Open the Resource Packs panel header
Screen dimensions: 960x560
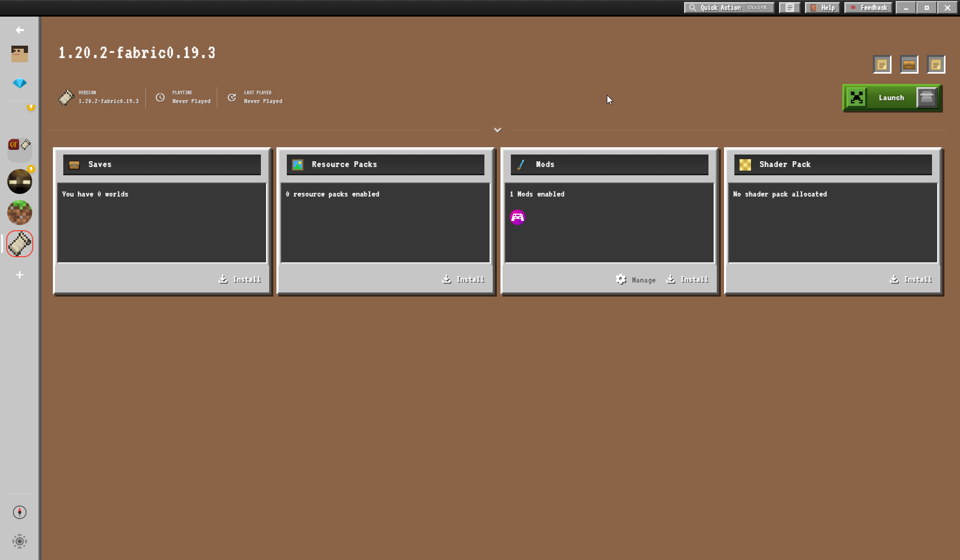tap(385, 164)
